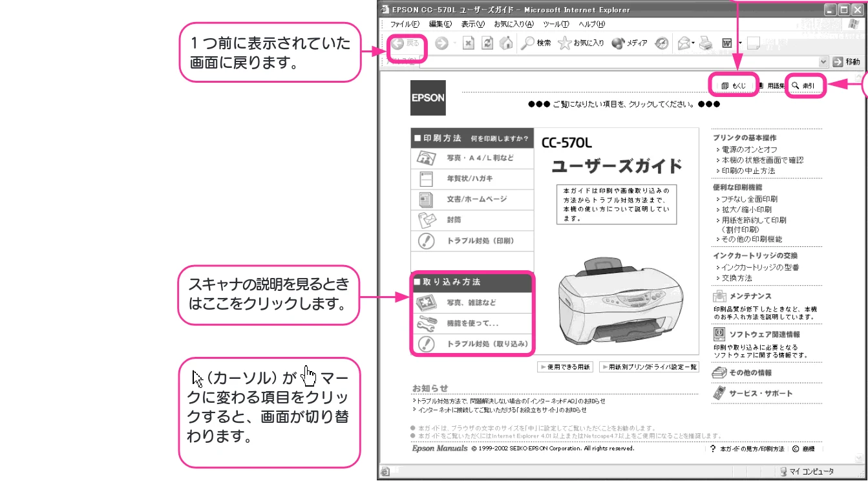Open the 編集(E) menu
The width and height of the screenshot is (868, 481).
[440, 24]
